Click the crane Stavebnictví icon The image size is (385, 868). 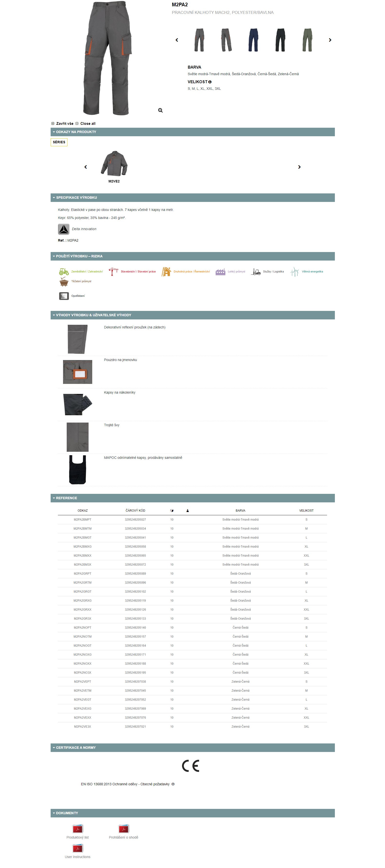(113, 271)
